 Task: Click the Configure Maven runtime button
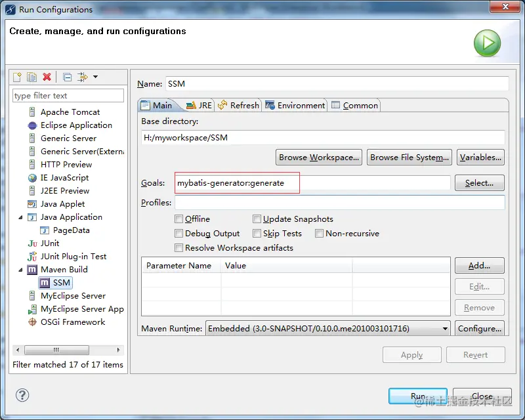(480, 329)
